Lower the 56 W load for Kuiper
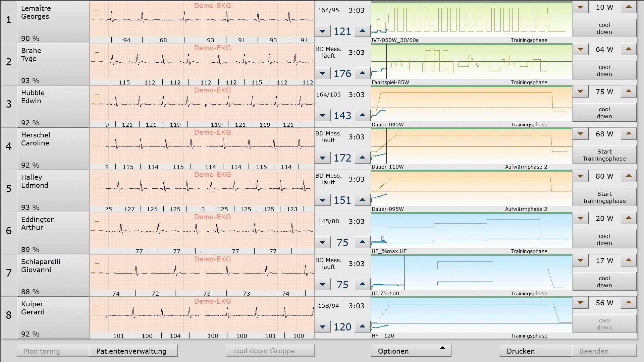644x362 pixels. click(x=580, y=303)
